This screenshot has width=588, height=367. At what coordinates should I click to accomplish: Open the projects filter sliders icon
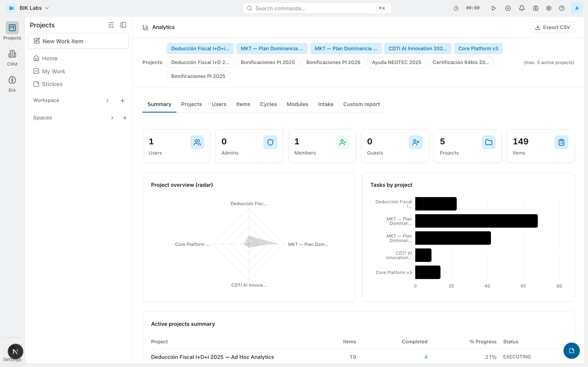(x=111, y=25)
